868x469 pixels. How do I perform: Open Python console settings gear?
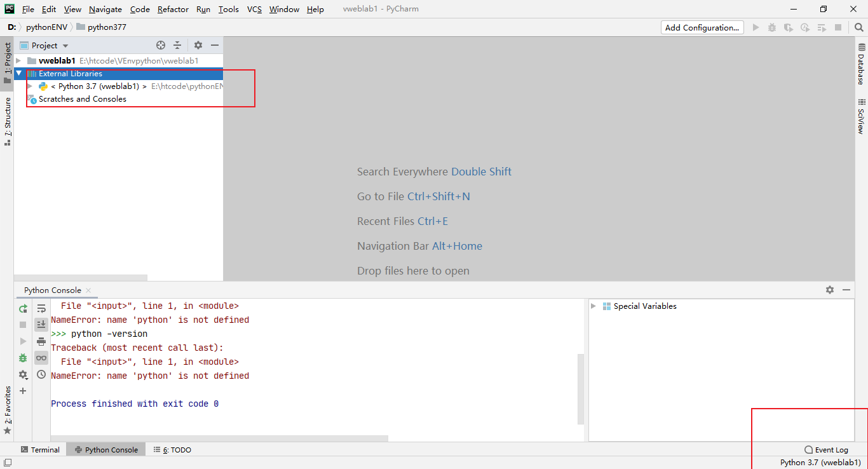23,374
